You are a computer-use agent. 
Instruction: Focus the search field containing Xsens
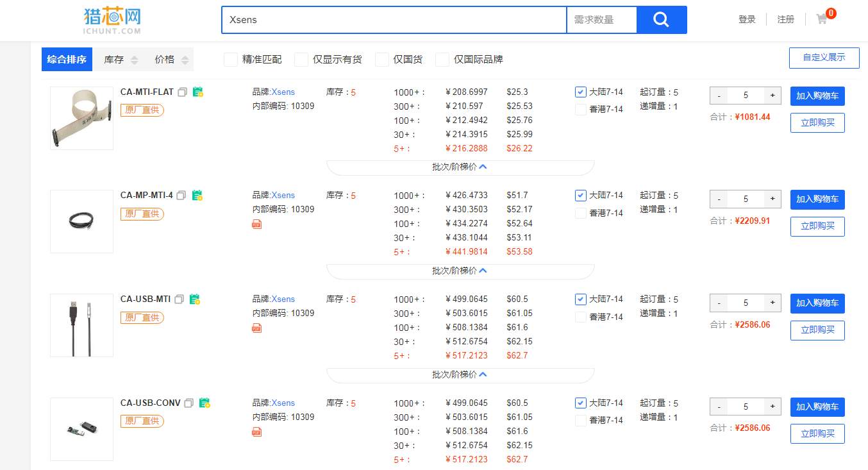click(x=394, y=20)
